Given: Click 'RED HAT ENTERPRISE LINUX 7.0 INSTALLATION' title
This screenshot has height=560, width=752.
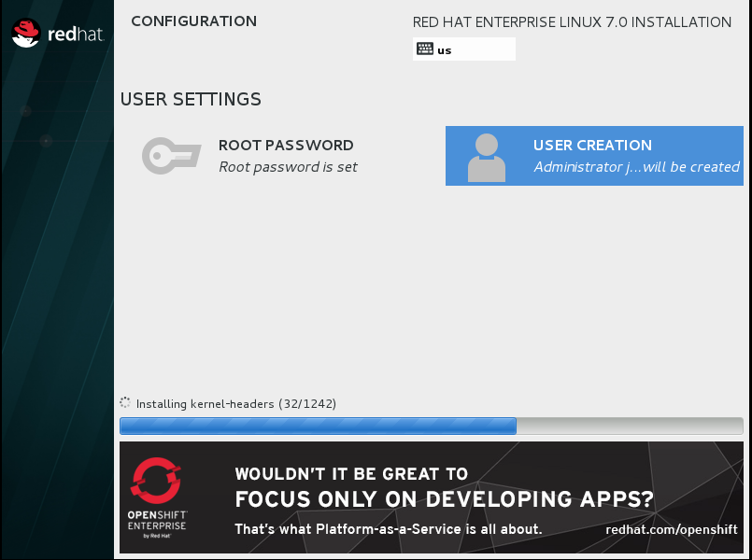Looking at the screenshot, I should [x=572, y=22].
